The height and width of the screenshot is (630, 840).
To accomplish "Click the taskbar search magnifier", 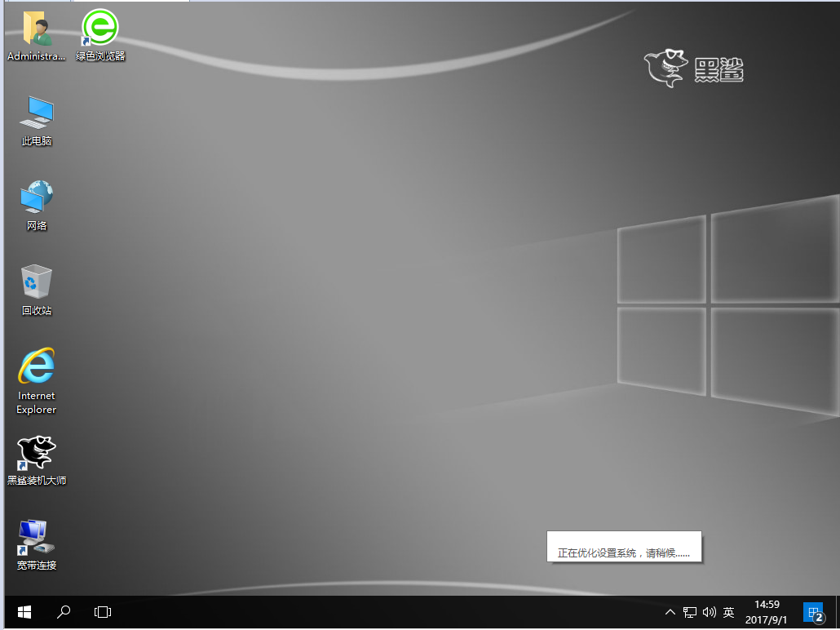I will pos(64,611).
